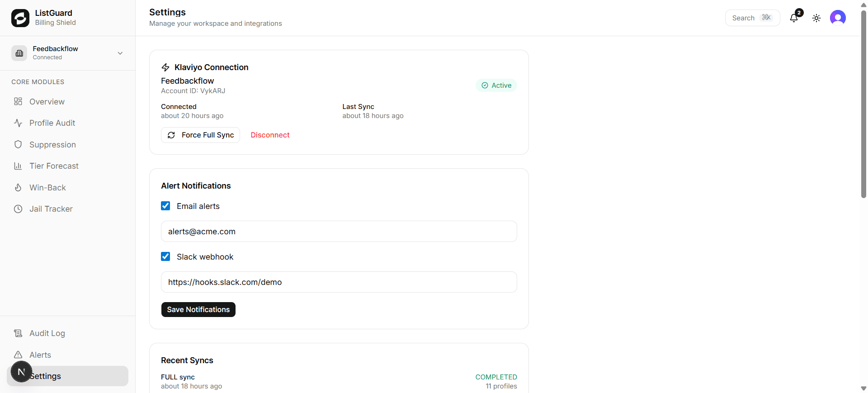Open the Overview module
868x393 pixels.
(47, 102)
